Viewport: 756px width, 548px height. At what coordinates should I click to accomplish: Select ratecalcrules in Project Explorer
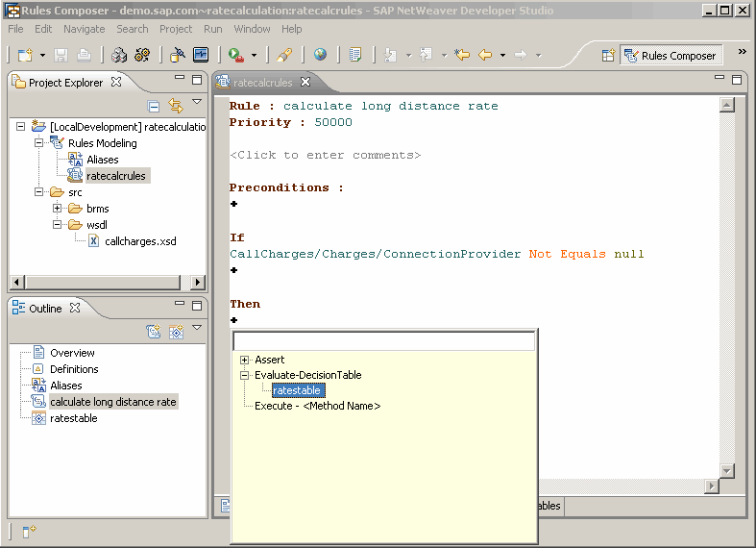pyautogui.click(x=116, y=176)
